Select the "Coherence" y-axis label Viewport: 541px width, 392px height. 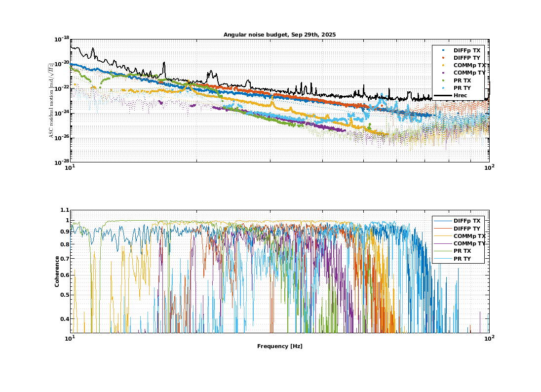57,272
